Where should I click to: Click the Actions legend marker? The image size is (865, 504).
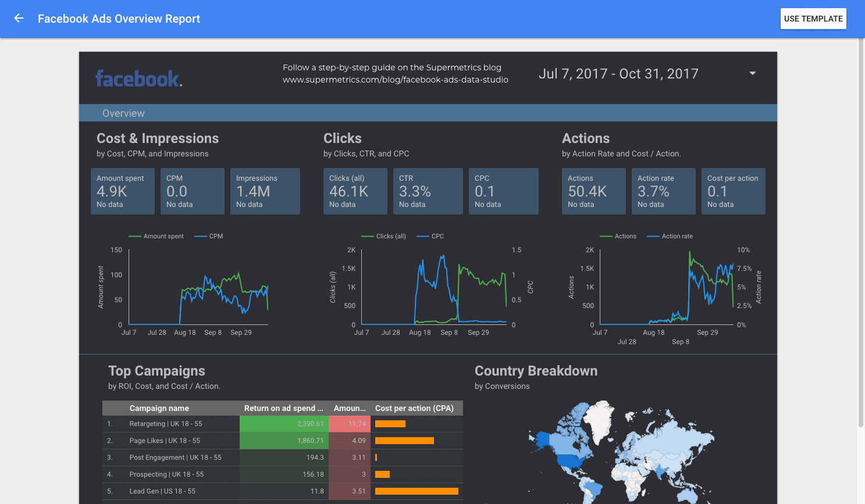click(x=606, y=236)
